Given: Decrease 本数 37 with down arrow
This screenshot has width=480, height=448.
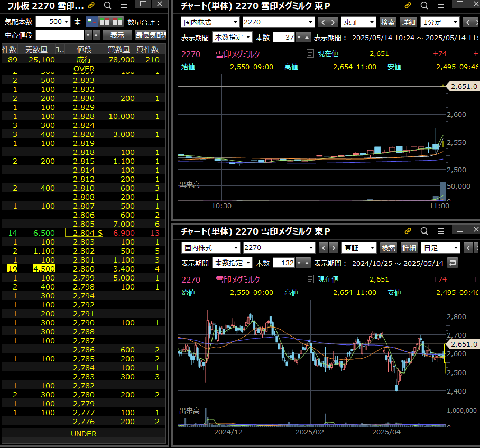Looking at the screenshot, I should coord(299,38).
